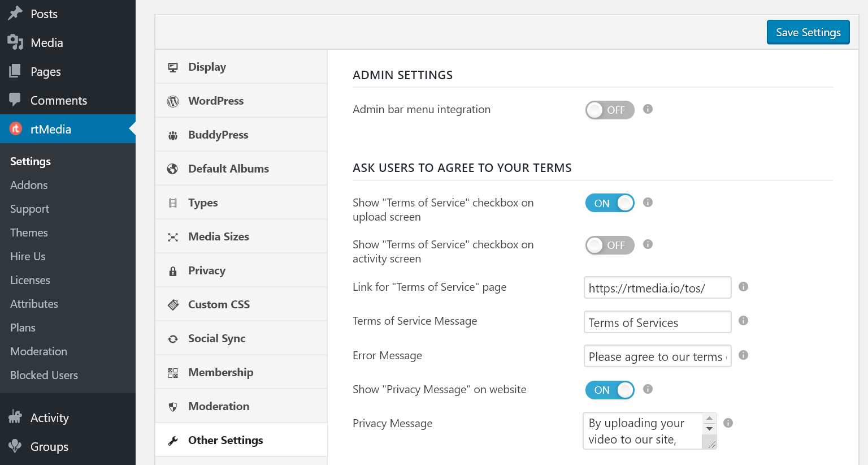Select the BuddyPress people icon
The height and width of the screenshot is (465, 868).
click(x=173, y=134)
